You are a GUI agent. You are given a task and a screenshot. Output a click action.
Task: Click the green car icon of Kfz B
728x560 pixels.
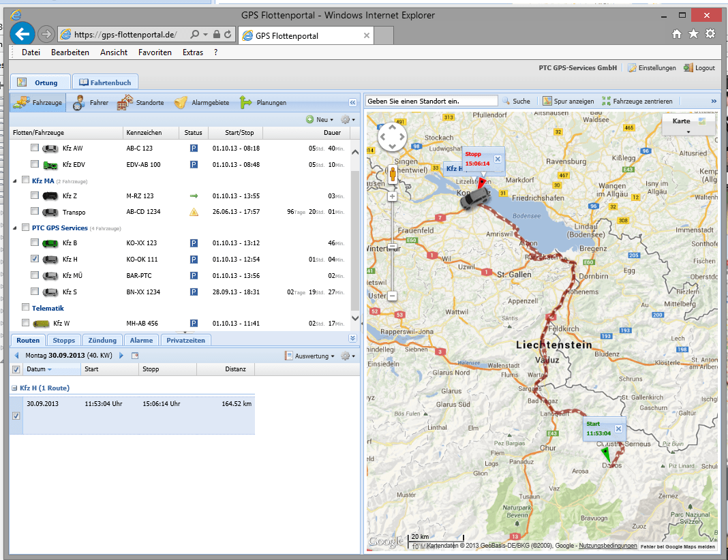click(x=50, y=243)
